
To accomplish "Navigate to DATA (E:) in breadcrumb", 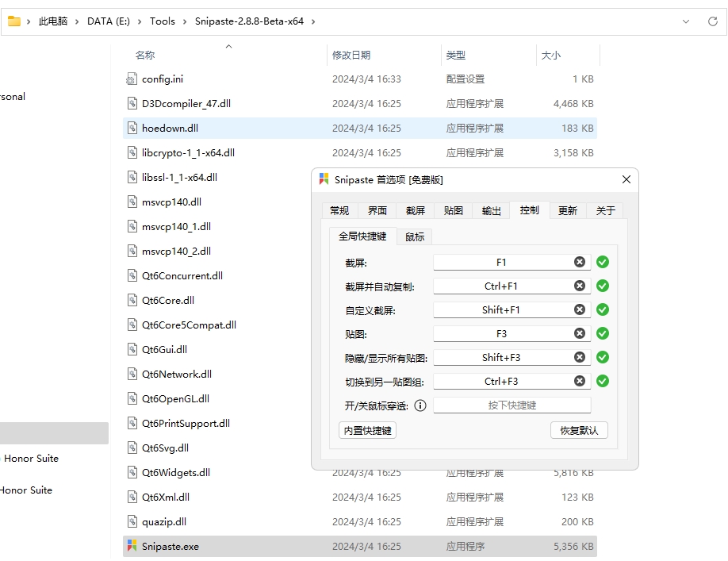I will pyautogui.click(x=109, y=21).
